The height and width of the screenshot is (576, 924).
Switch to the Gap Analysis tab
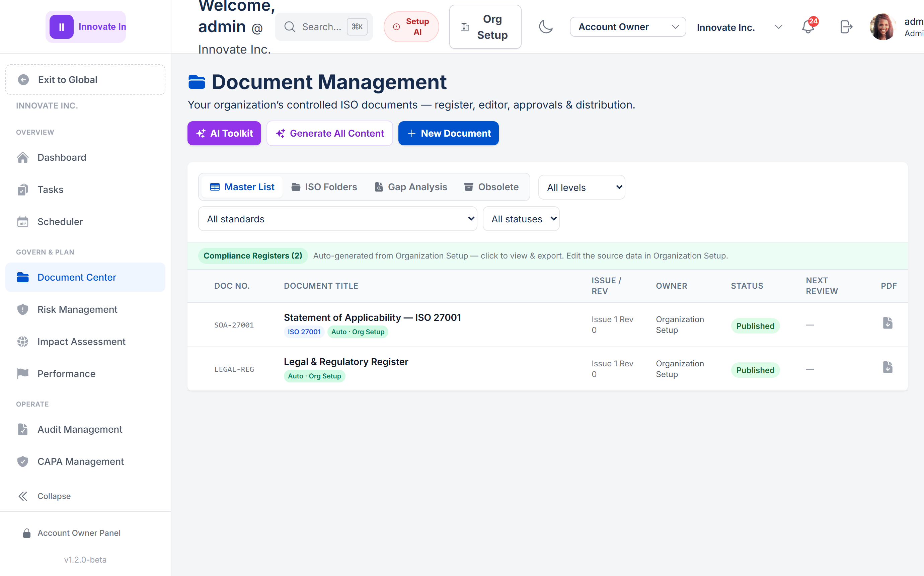[411, 187]
